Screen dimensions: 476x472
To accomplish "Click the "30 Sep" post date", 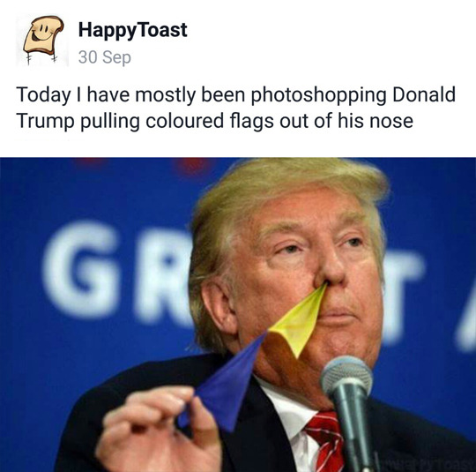I will (x=105, y=57).
